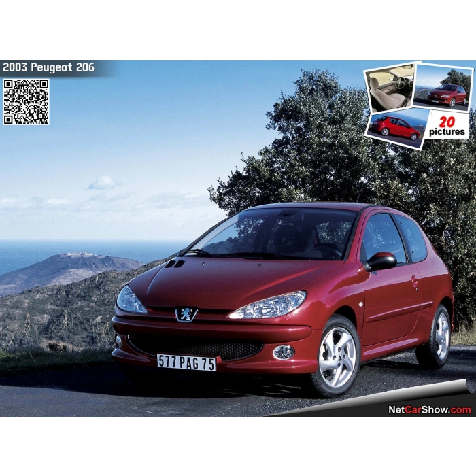
Task: Click the small white cloud in the sky
Action: pos(103,183)
